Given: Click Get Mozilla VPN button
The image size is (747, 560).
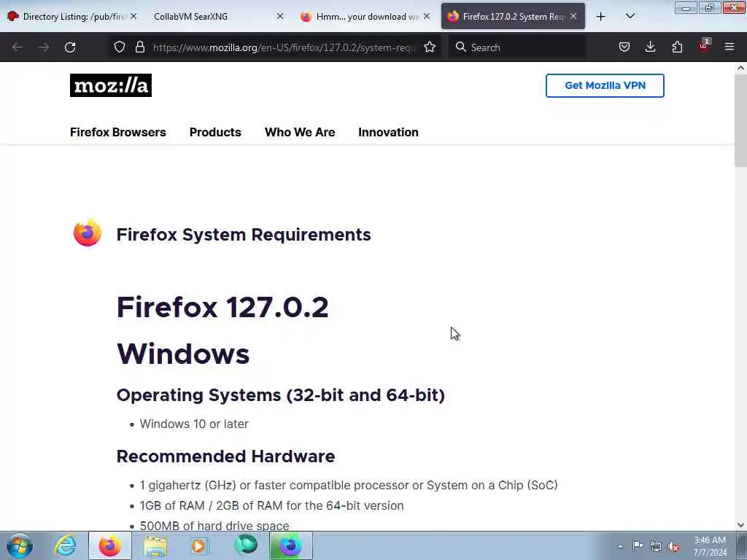Looking at the screenshot, I should click(605, 86).
